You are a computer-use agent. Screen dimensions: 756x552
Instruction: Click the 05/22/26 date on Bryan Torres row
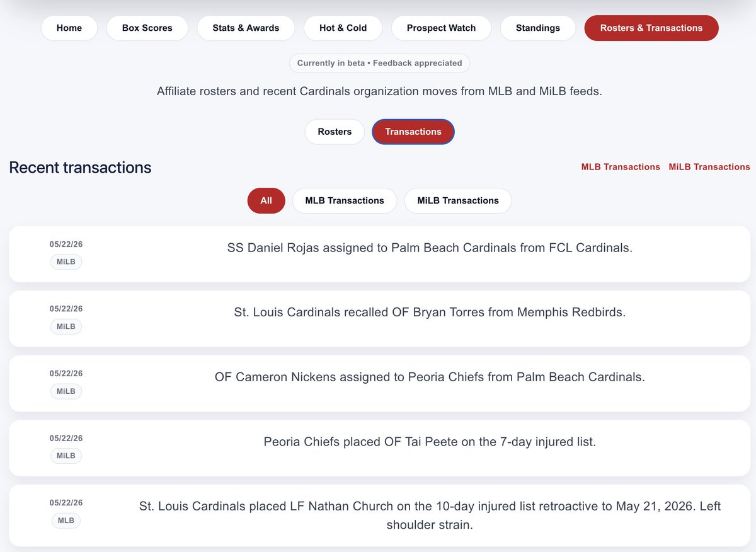pos(66,309)
